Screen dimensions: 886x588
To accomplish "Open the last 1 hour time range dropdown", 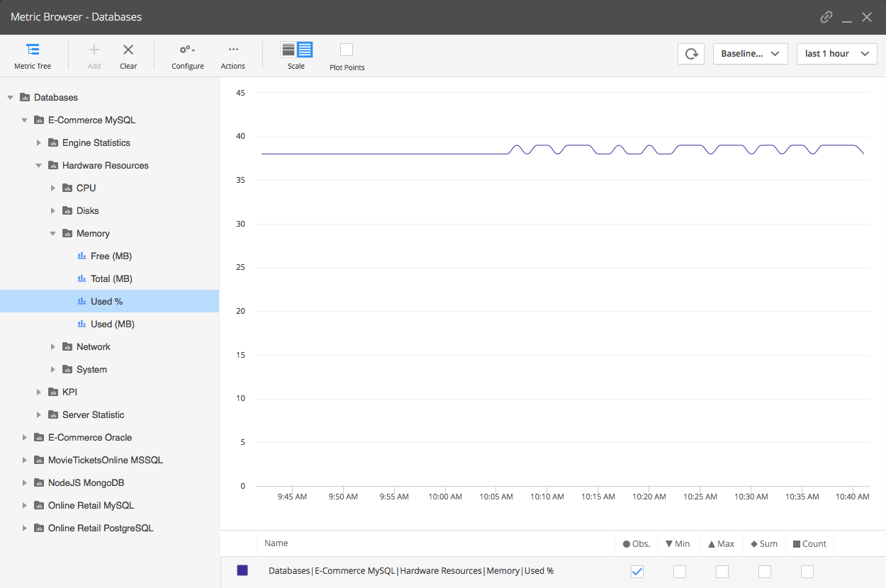I will 837,54.
